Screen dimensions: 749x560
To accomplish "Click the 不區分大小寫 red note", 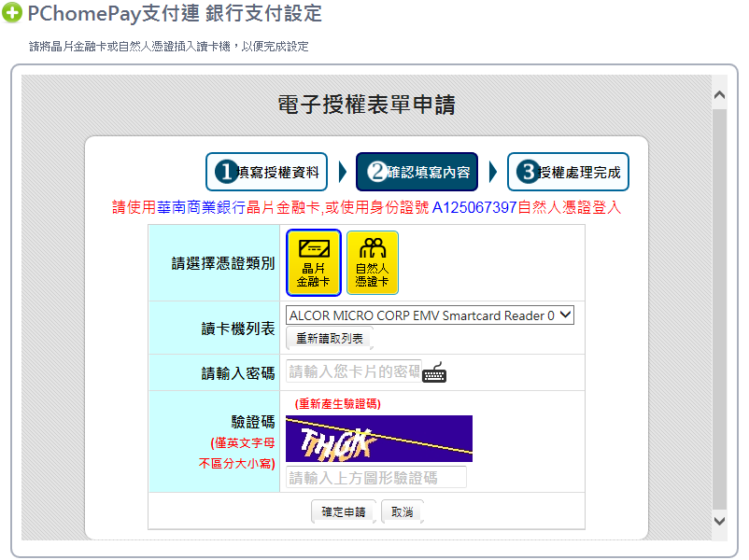I will (237, 463).
